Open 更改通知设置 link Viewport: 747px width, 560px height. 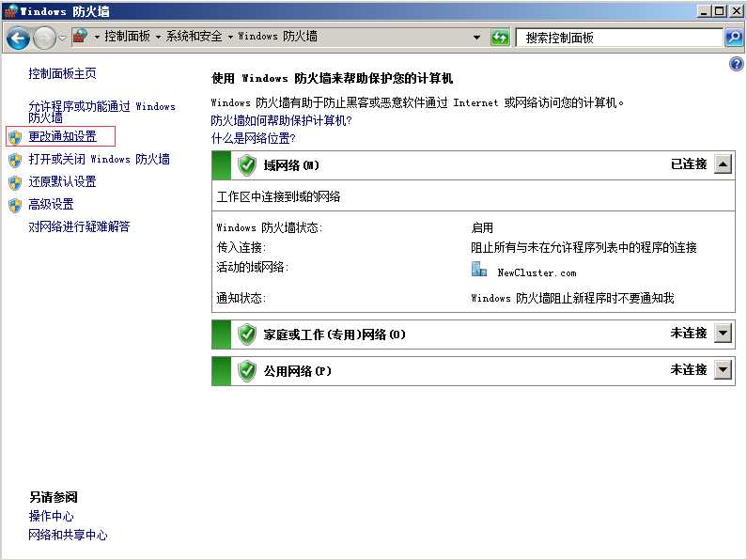(x=62, y=136)
